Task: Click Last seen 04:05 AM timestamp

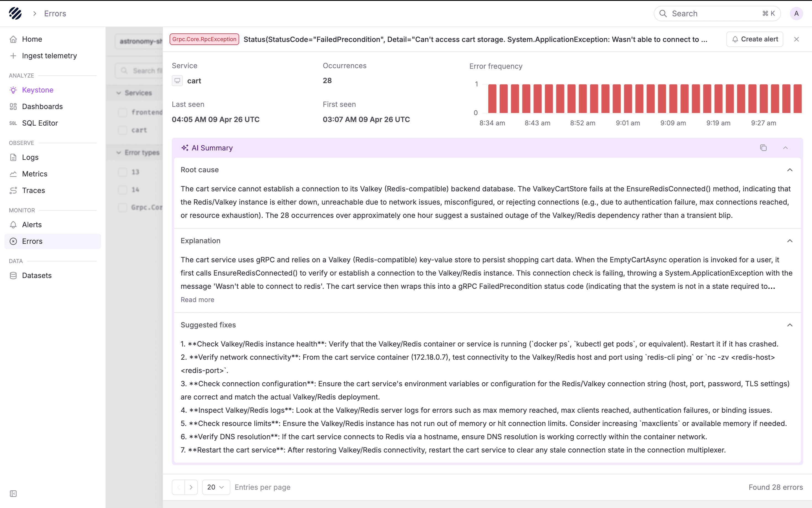Action: click(x=215, y=120)
